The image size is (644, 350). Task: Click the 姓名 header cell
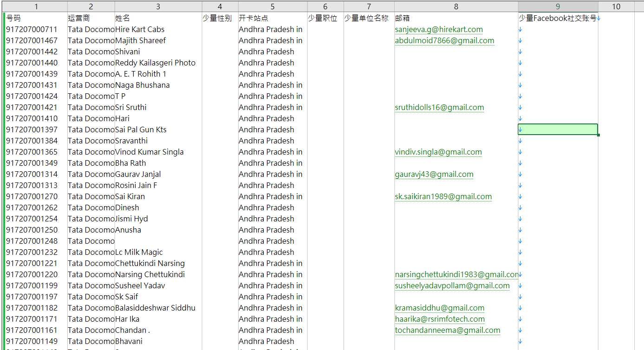(x=158, y=18)
